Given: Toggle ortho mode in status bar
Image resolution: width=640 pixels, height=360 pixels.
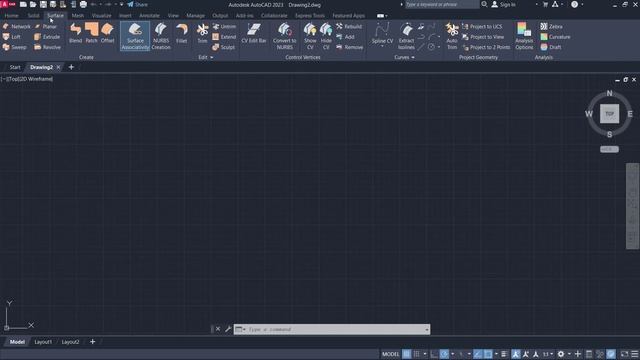Looking at the screenshot, I should (x=434, y=354).
